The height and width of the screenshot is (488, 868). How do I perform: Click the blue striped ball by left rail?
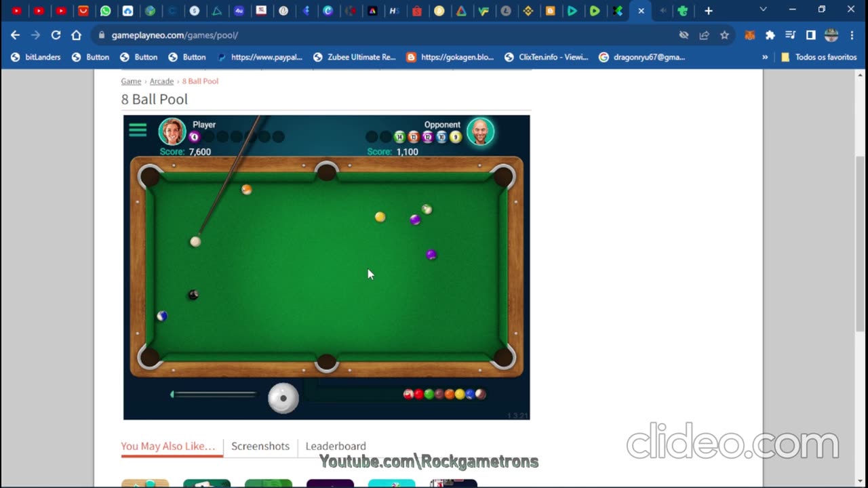tap(162, 316)
